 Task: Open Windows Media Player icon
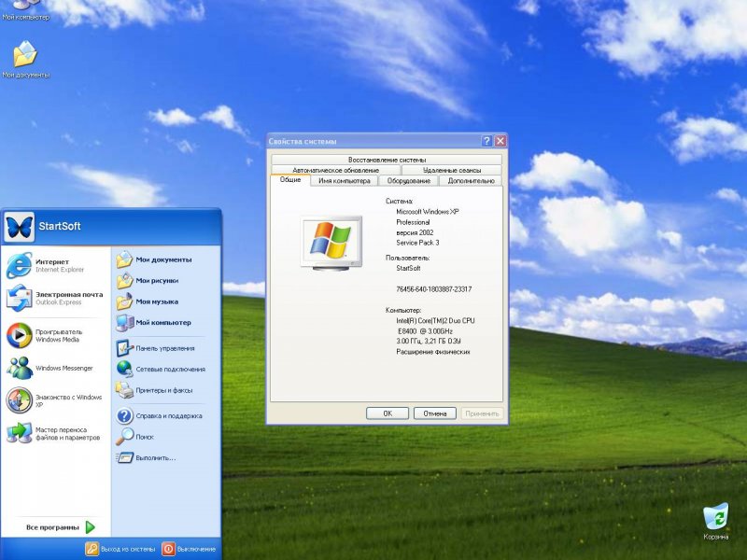pyautogui.click(x=19, y=335)
